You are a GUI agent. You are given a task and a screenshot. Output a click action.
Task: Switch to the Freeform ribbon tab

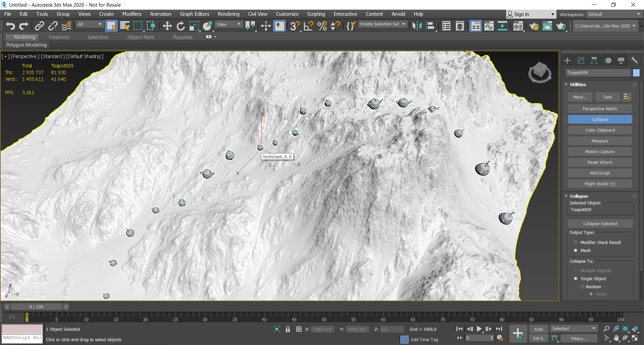(x=59, y=37)
